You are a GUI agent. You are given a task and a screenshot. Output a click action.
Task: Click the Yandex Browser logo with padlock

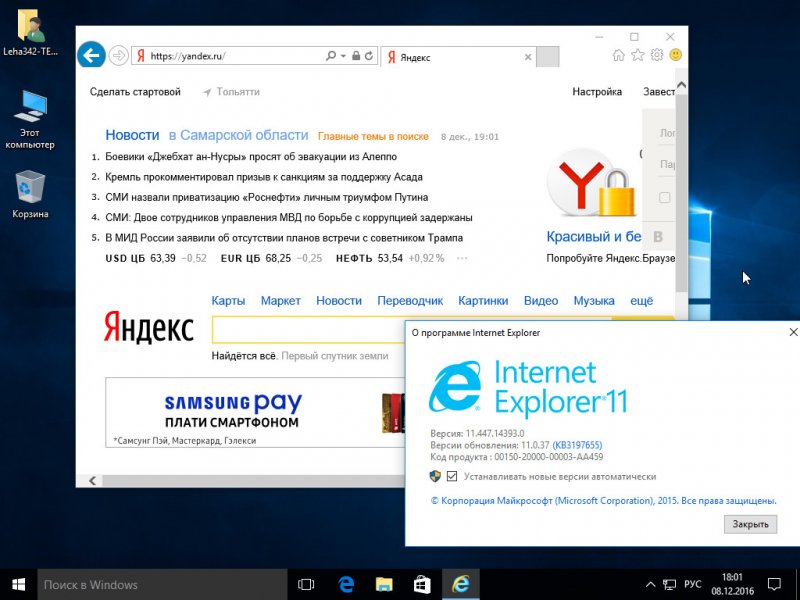pyautogui.click(x=592, y=184)
